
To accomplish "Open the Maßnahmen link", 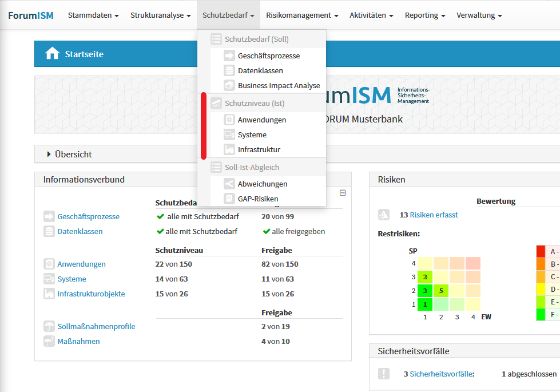I will click(78, 342).
